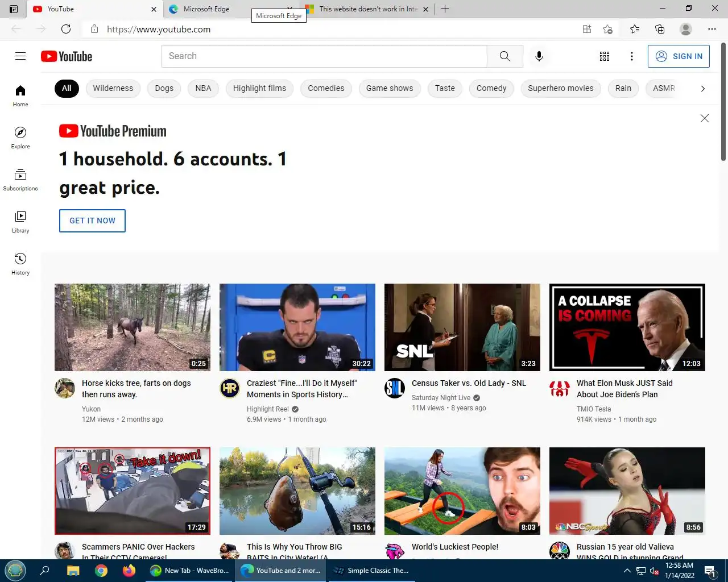Open Edge profile avatar
This screenshot has width=728, height=582.
[x=686, y=29]
